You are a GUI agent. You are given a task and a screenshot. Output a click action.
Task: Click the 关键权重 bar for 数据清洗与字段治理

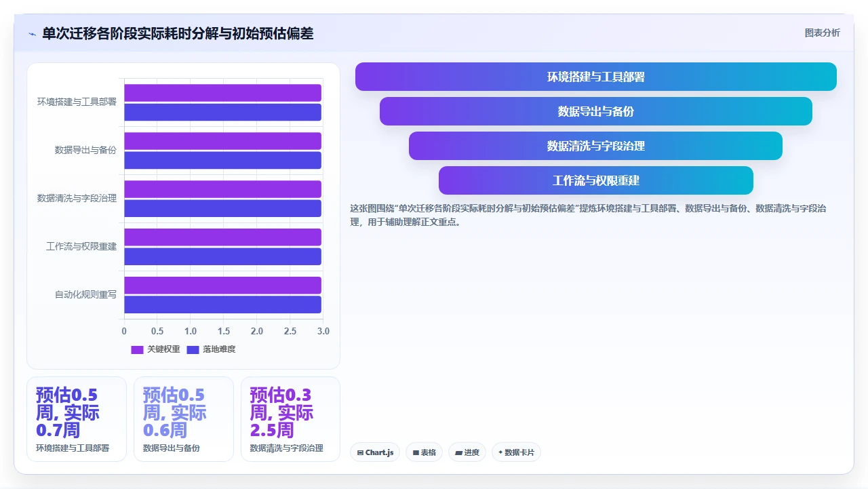point(222,189)
